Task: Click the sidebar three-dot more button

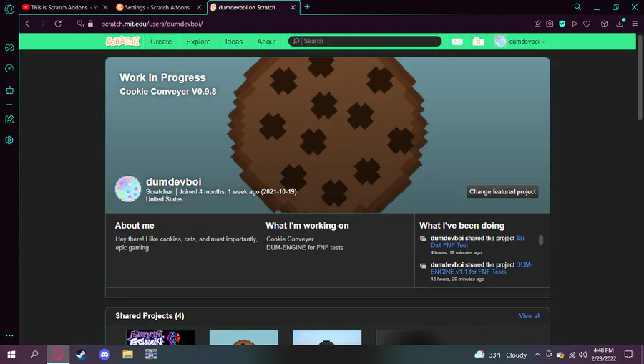Action: point(9,335)
